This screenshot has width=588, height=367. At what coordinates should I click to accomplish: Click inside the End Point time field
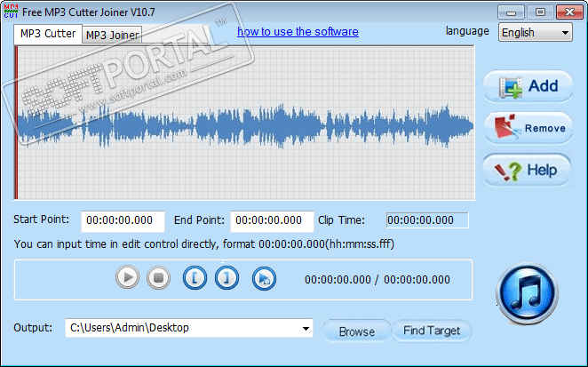pos(271,220)
